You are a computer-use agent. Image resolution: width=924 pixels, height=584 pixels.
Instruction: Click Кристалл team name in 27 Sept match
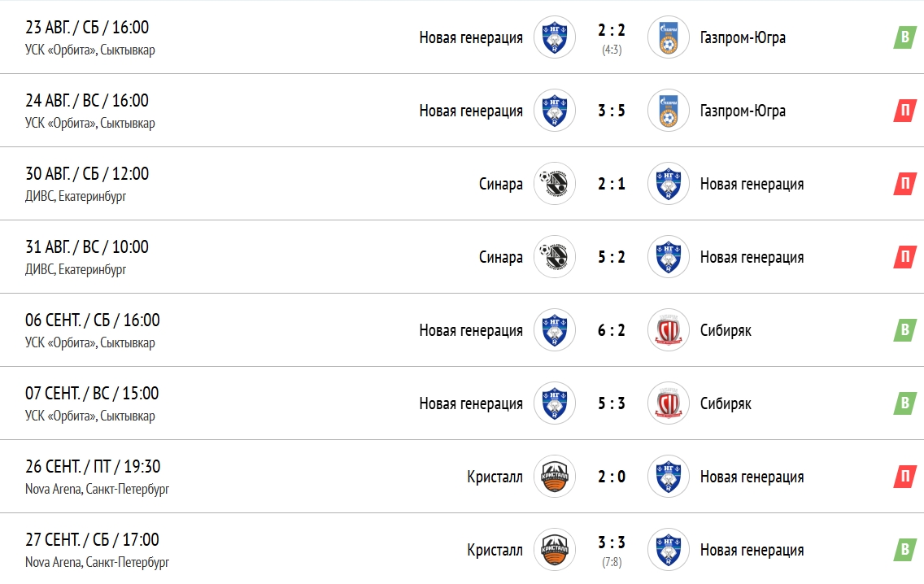pos(495,550)
